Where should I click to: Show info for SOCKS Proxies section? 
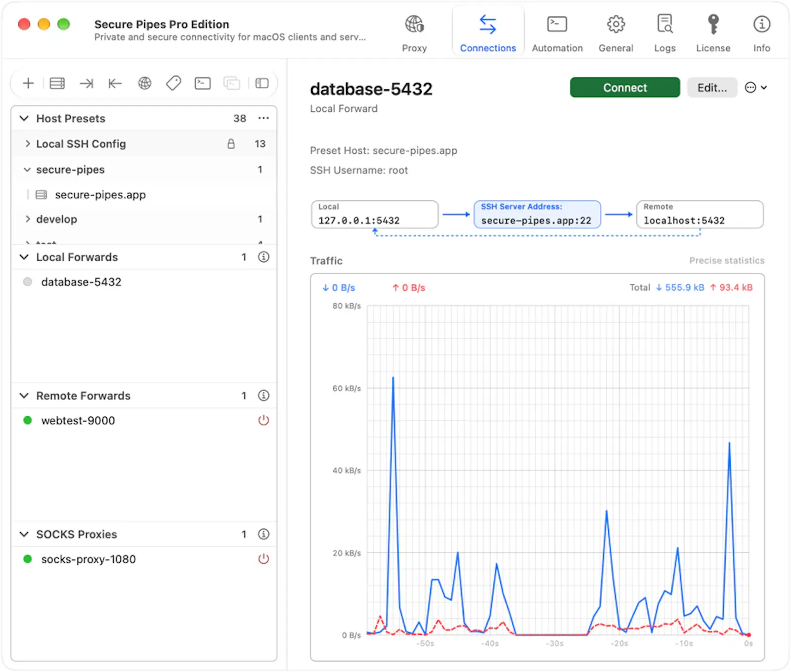(x=264, y=534)
